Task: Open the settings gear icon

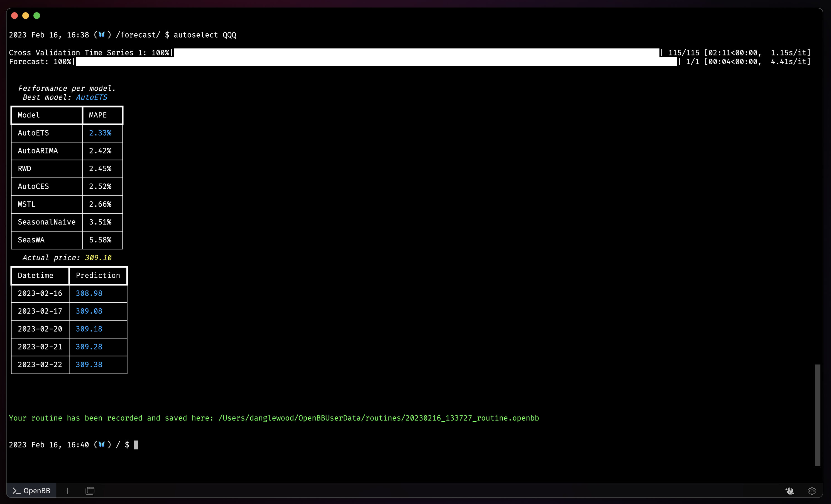Action: pyautogui.click(x=812, y=491)
